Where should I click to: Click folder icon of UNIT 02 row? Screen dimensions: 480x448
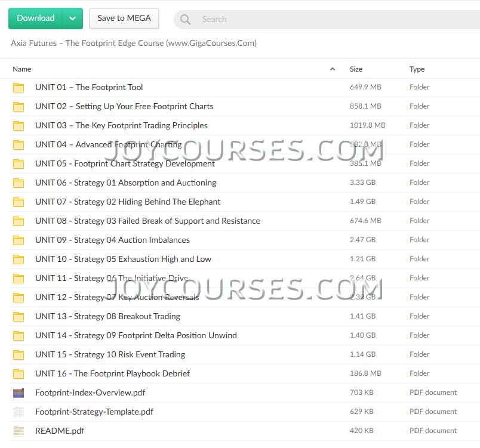[19, 106]
